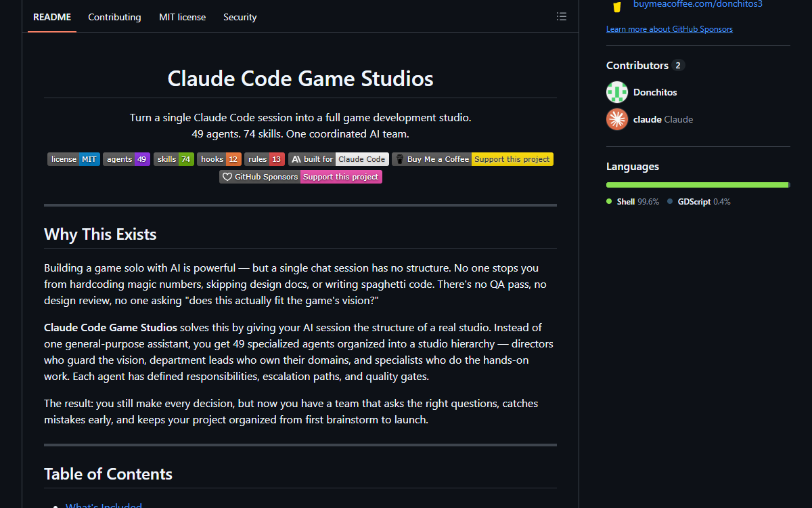The image size is (812, 508).
Task: Click Learn more about GitHub Sponsors
Action: [669, 29]
